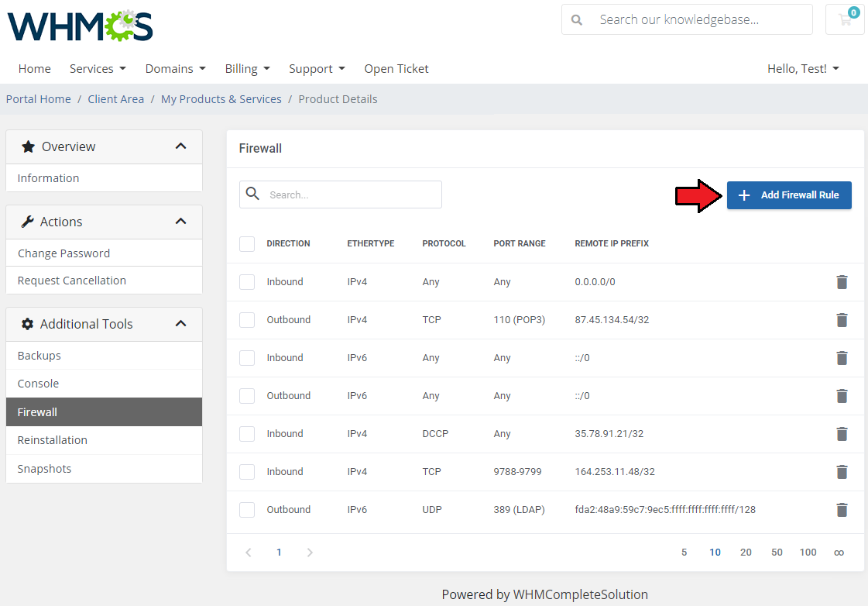Follow the My Products & Services breadcrumb
This screenshot has width=868, height=606.
(221, 99)
